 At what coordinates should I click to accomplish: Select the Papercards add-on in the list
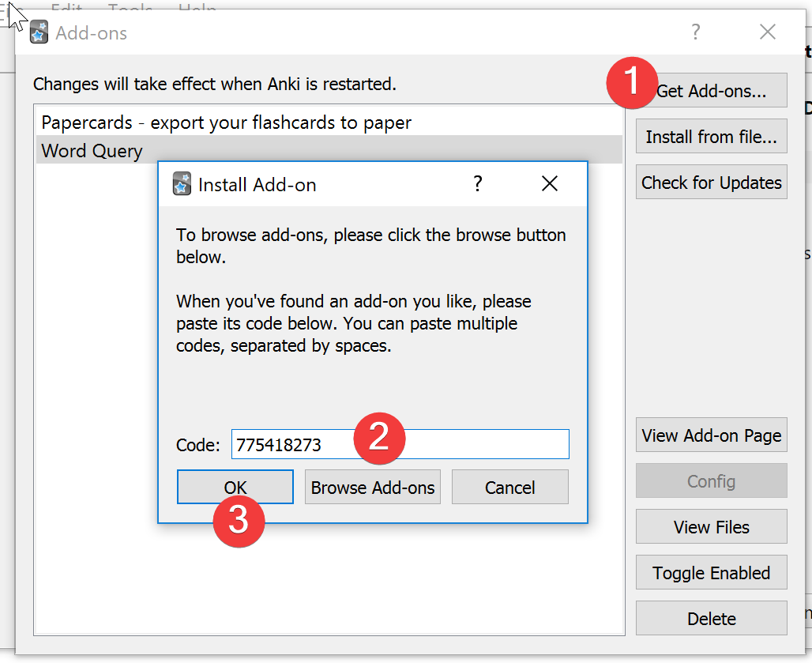[329, 122]
